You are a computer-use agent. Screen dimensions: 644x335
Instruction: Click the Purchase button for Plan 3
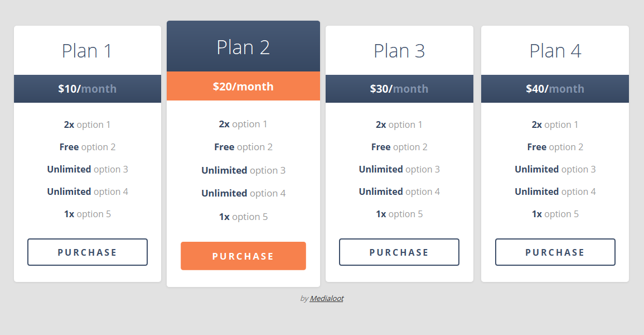point(399,252)
